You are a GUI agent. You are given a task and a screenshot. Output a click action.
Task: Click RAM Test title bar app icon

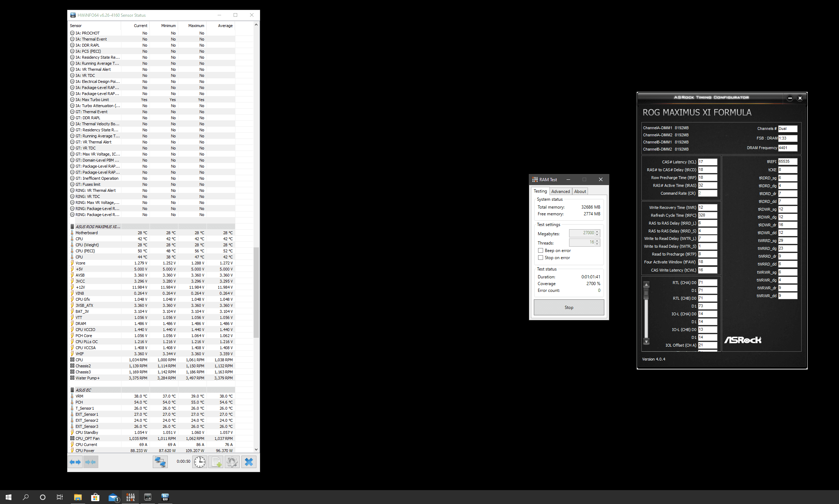pyautogui.click(x=535, y=179)
